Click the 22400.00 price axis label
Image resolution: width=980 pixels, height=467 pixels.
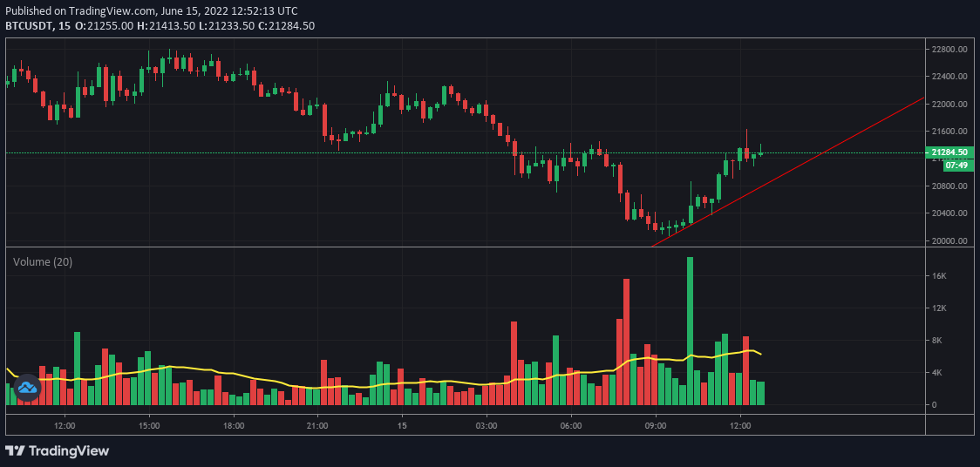tap(950, 77)
